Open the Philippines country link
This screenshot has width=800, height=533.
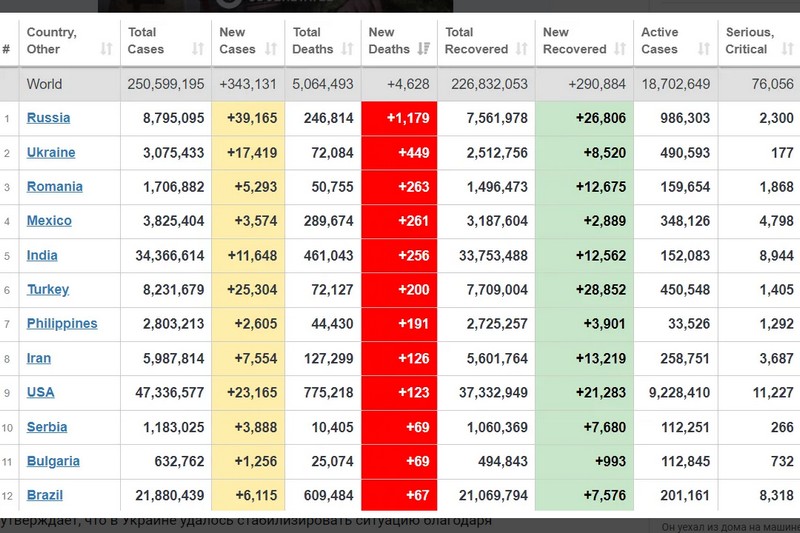point(62,324)
